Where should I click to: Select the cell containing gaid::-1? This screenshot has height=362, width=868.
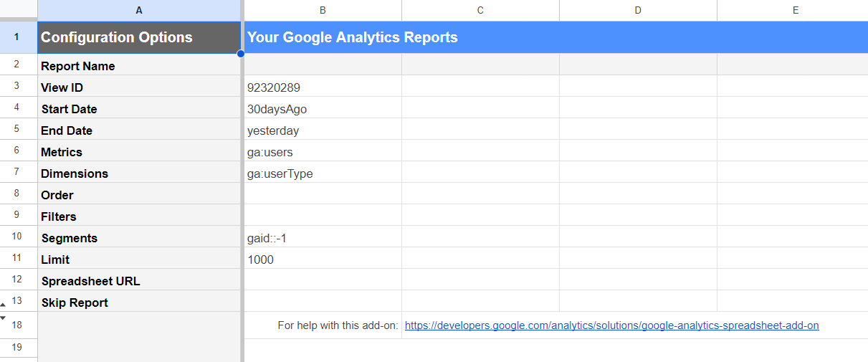pyautogui.click(x=323, y=238)
